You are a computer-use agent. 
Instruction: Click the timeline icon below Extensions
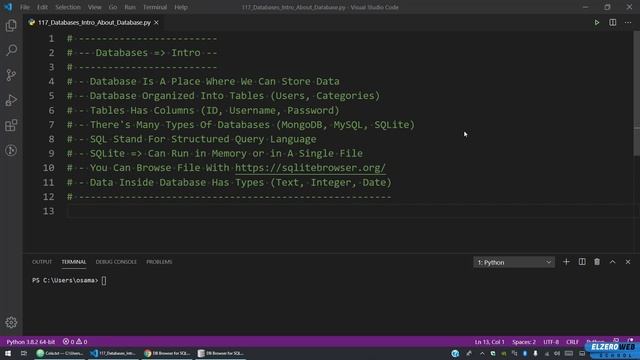[x=11, y=150]
